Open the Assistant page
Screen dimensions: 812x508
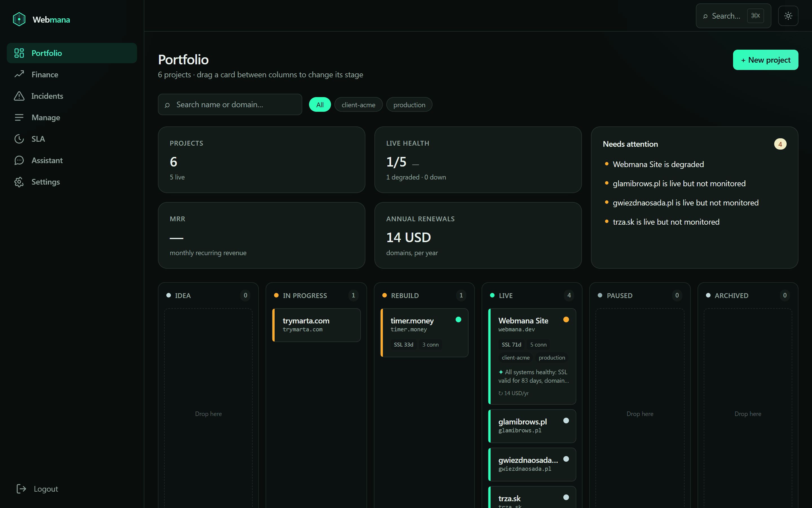click(x=72, y=160)
